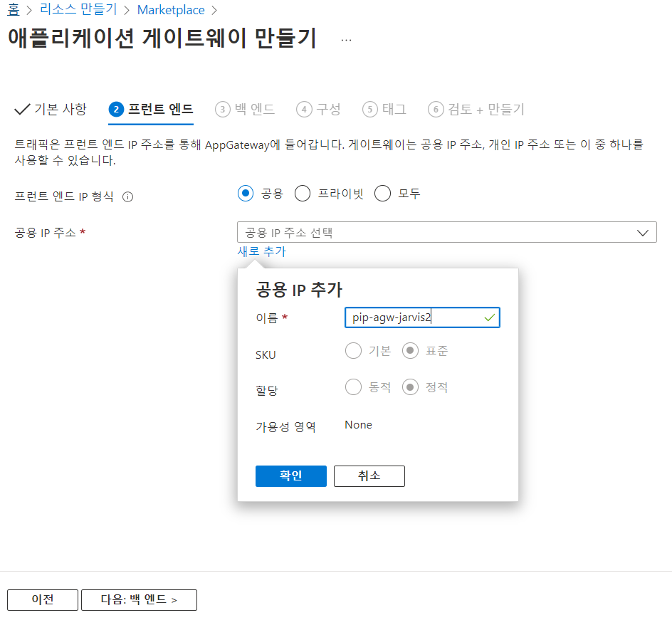Click the 새로 추가 link
Screen dimensions: 672x620
point(261,251)
